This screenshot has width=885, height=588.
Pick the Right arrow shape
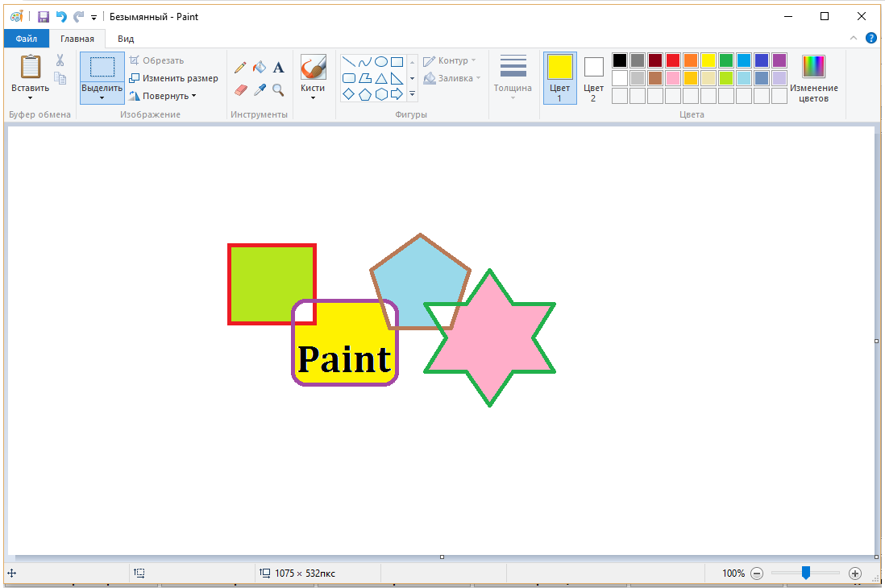coord(397,94)
